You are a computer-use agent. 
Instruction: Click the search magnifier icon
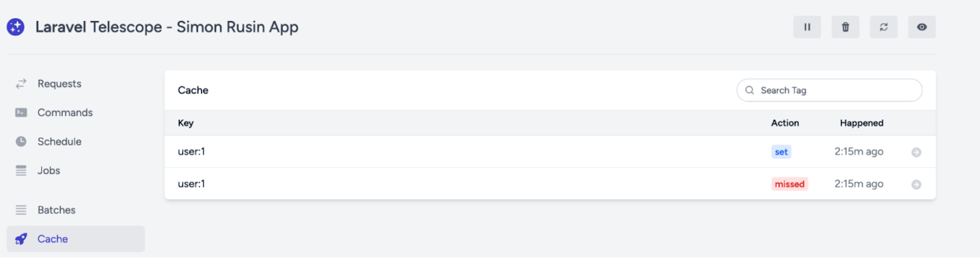[749, 90]
